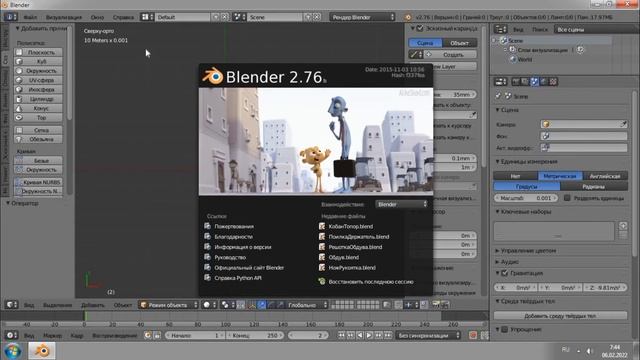This screenshot has width=640, height=360.
Task: Toggle the Simplify (Упрощение) checkbox
Action: pos(504,329)
